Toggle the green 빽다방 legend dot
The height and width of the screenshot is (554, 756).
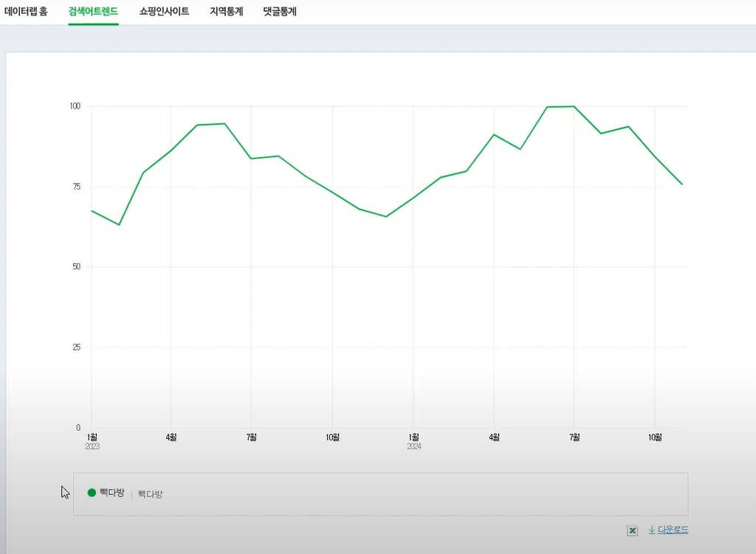coord(92,492)
